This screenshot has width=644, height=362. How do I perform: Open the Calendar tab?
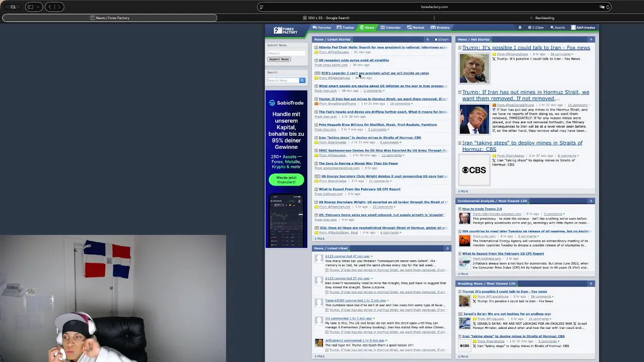pos(390,28)
